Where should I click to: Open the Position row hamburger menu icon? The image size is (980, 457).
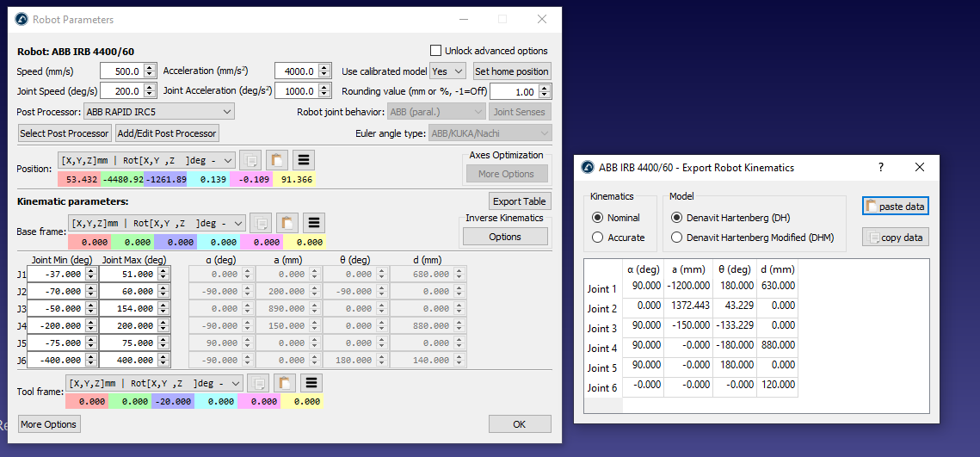[x=303, y=160]
